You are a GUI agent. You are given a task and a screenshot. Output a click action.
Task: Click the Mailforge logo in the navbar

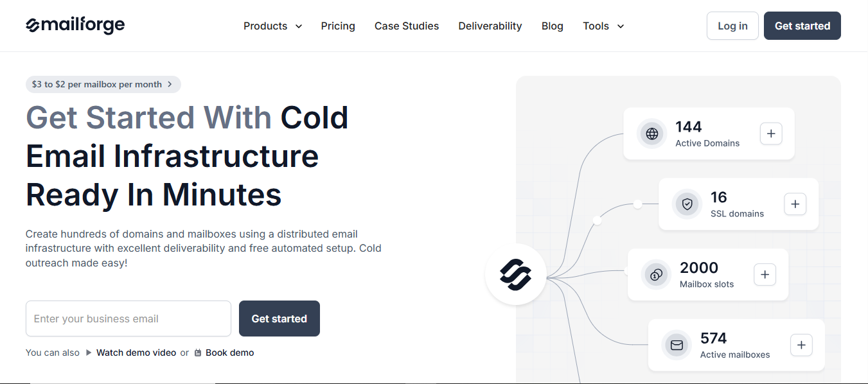(x=75, y=25)
